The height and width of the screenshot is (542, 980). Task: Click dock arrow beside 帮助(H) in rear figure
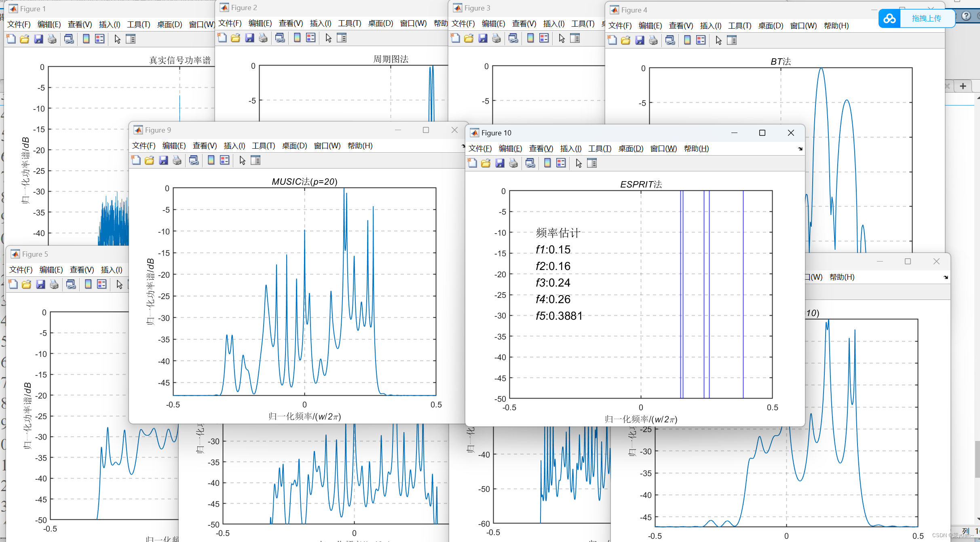[946, 277]
